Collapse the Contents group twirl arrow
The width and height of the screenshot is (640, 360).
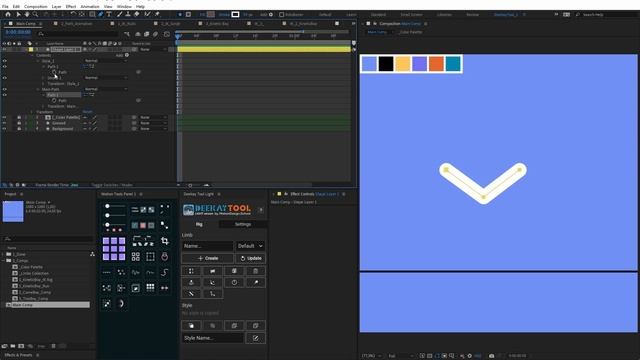point(32,55)
